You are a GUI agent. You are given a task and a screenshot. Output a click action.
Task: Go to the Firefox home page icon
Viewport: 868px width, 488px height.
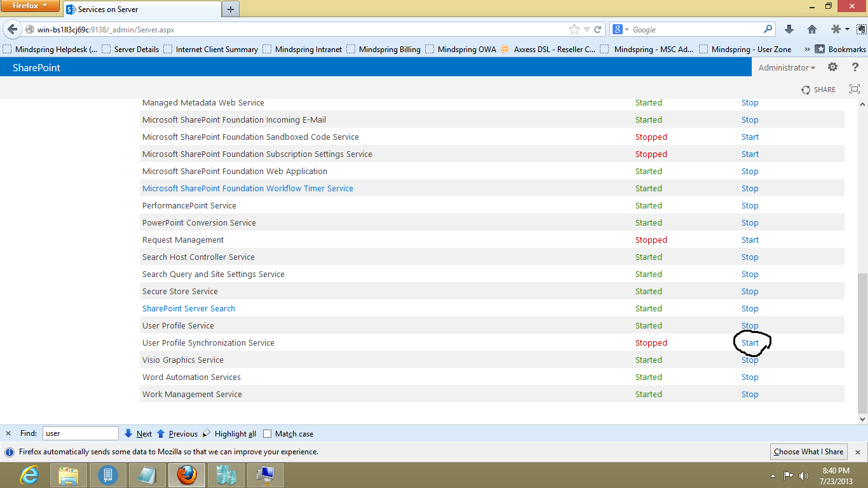(x=811, y=29)
